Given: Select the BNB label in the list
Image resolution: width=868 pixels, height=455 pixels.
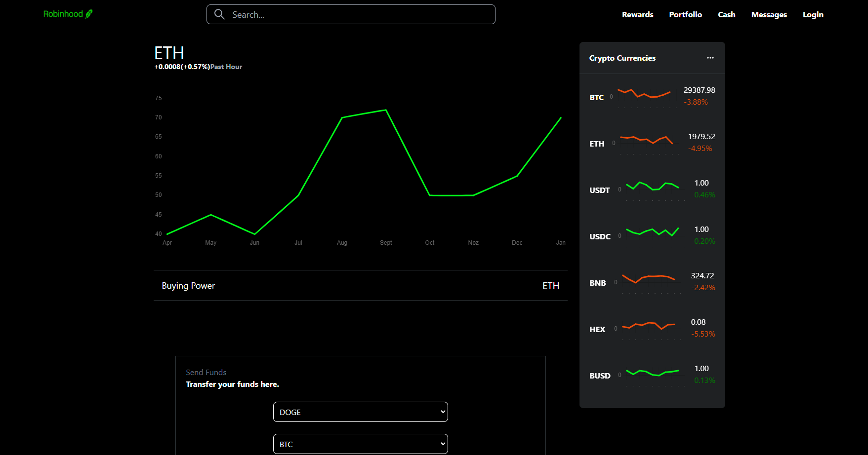Looking at the screenshot, I should (x=597, y=283).
